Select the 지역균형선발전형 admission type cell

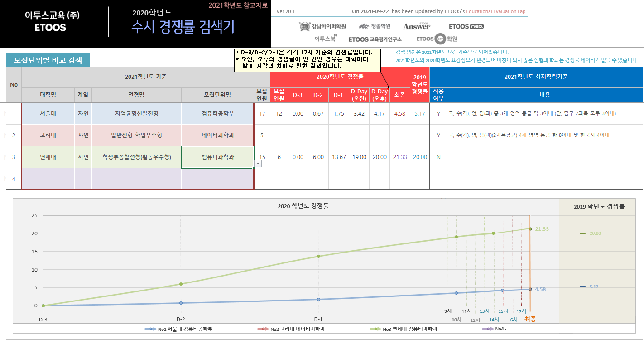(136, 113)
